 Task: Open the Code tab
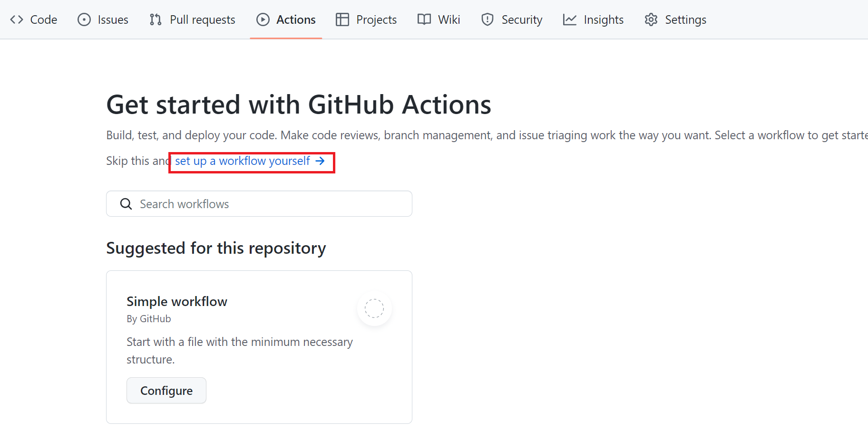coord(33,19)
